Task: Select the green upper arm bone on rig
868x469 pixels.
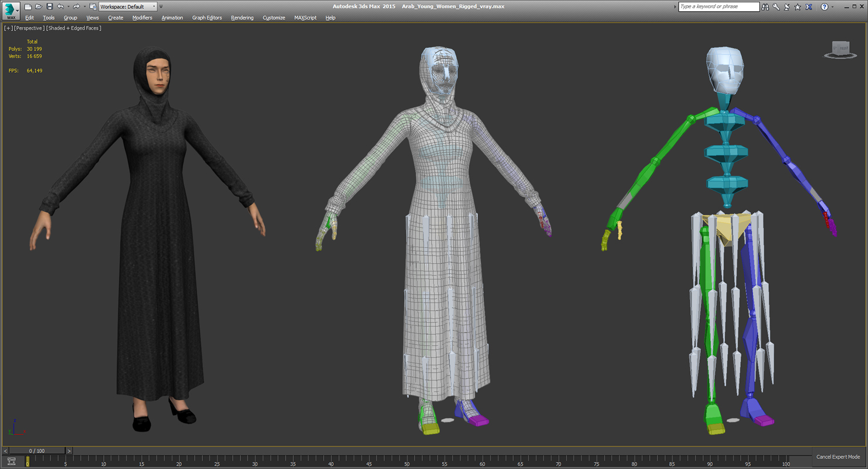Action: tap(673, 139)
